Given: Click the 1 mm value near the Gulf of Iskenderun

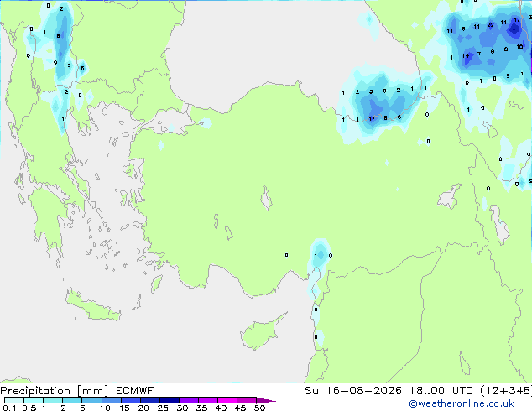Looking at the screenshot, I should (x=316, y=255).
